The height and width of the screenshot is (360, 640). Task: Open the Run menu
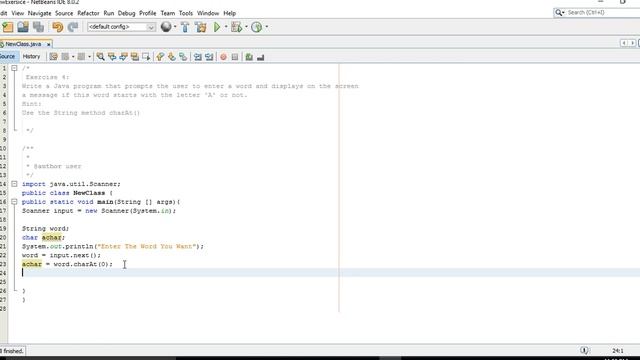109,13
